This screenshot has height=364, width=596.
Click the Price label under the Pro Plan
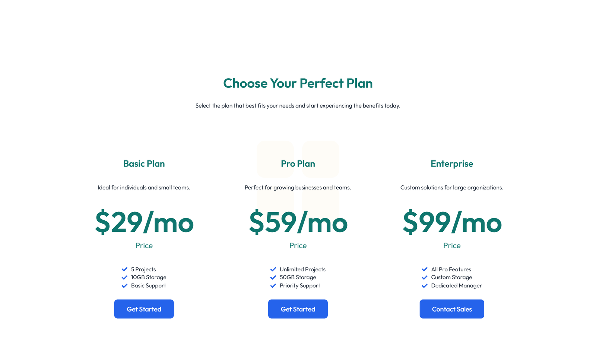(x=298, y=246)
